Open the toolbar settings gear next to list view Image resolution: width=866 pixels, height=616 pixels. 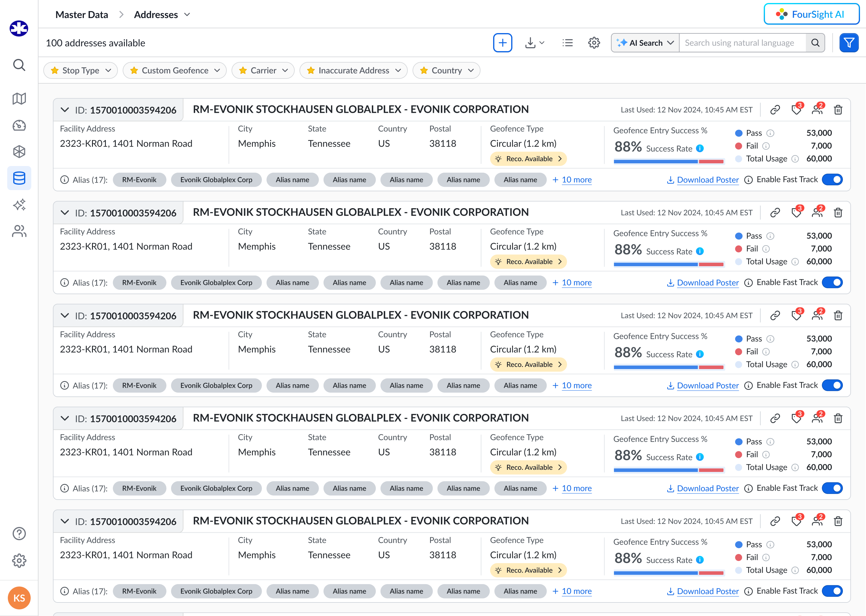pos(594,43)
